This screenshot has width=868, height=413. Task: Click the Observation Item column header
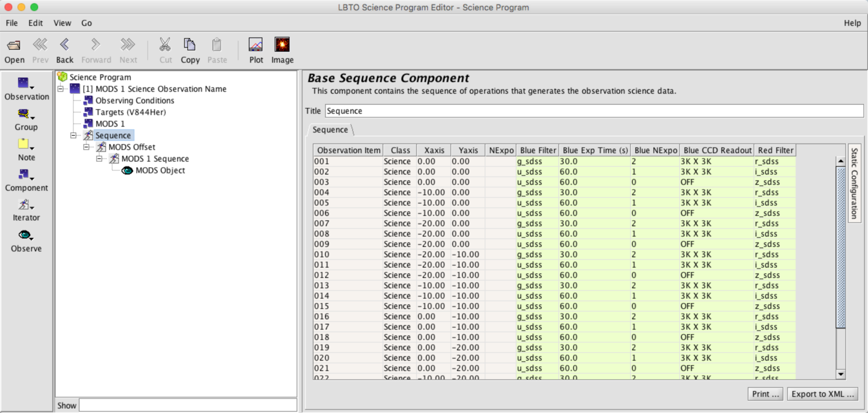click(348, 150)
